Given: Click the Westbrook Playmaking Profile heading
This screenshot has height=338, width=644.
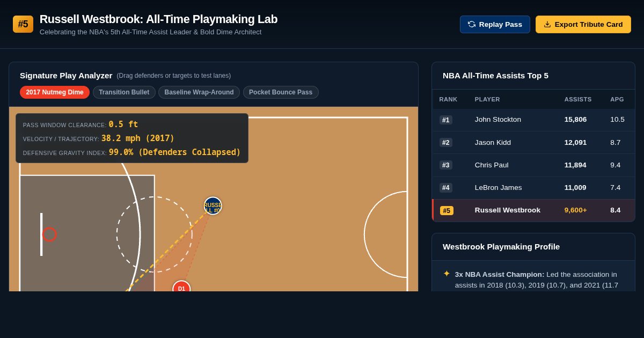Looking at the screenshot, I should click(501, 247).
